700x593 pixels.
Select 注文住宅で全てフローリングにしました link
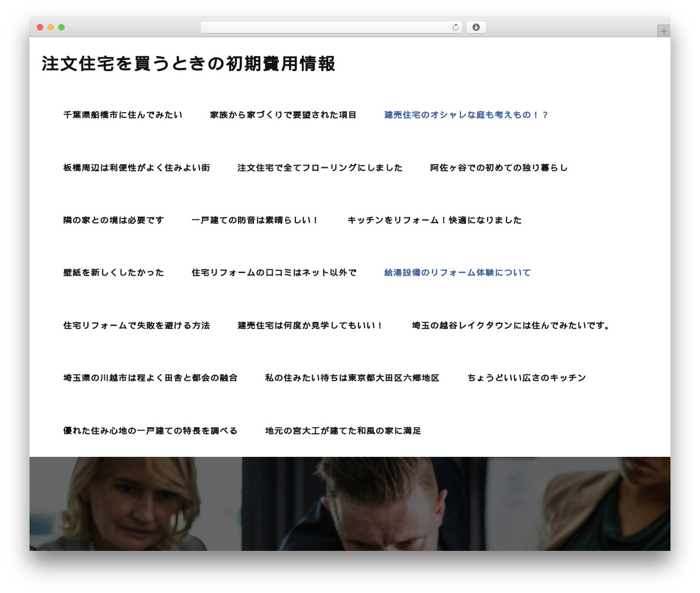tap(320, 167)
